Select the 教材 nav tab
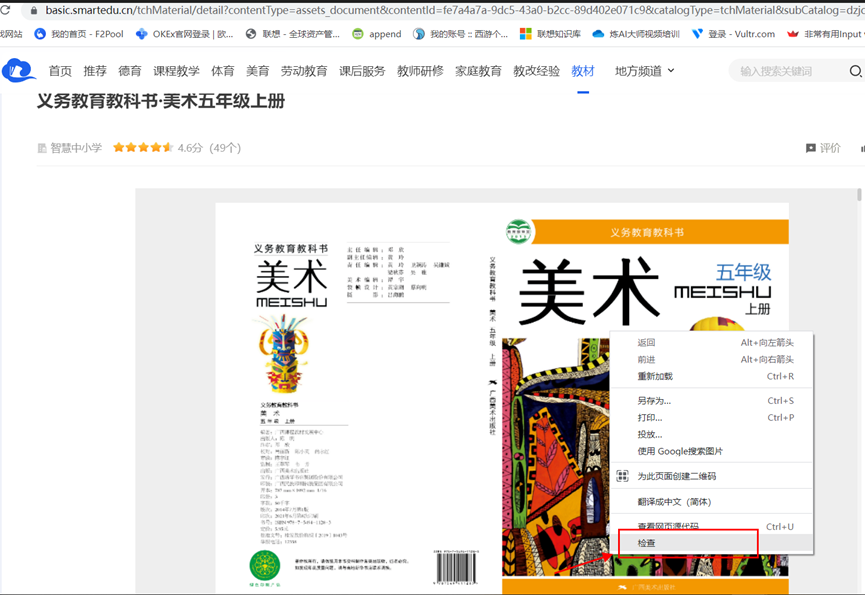This screenshot has width=865, height=595. coord(583,71)
